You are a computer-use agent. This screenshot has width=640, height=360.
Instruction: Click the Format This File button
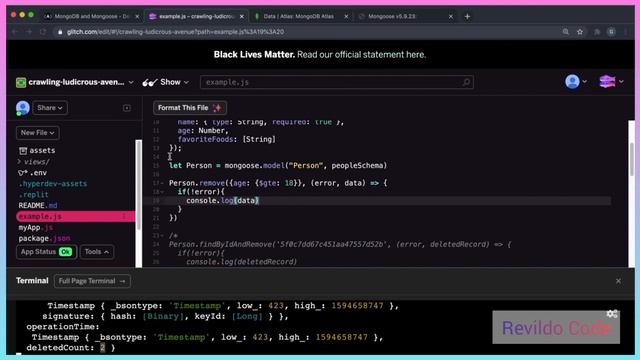click(190, 108)
